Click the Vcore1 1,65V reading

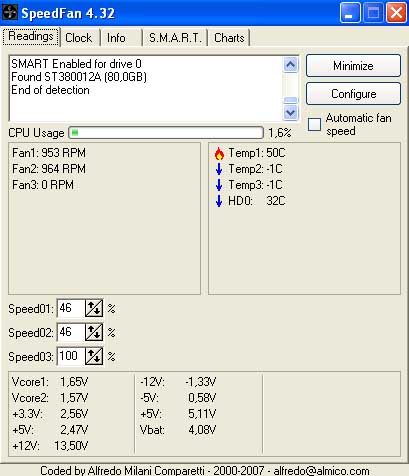50,382
